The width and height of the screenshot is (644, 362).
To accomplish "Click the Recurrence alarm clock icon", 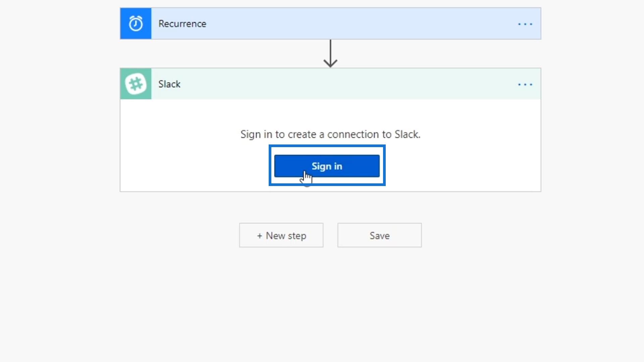I will click(x=136, y=23).
